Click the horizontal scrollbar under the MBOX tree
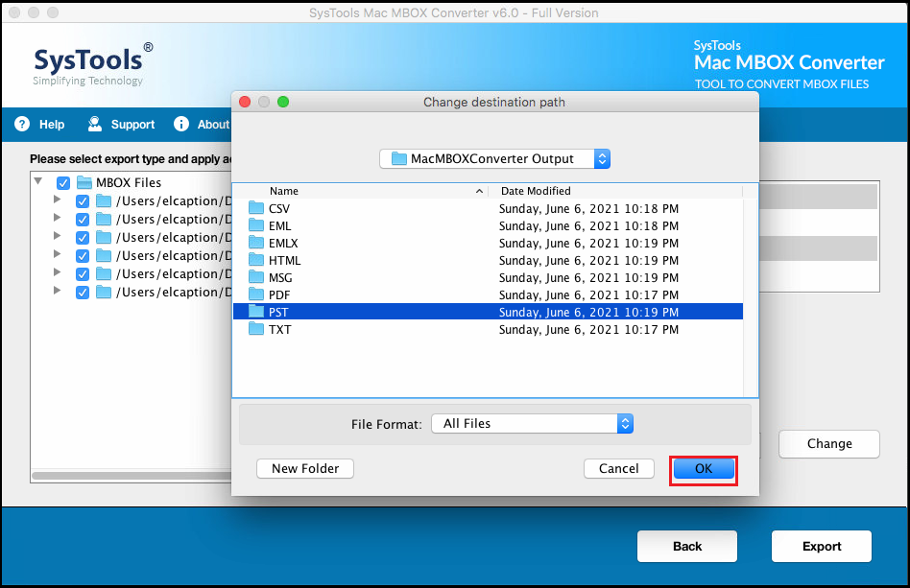 [x=132, y=476]
